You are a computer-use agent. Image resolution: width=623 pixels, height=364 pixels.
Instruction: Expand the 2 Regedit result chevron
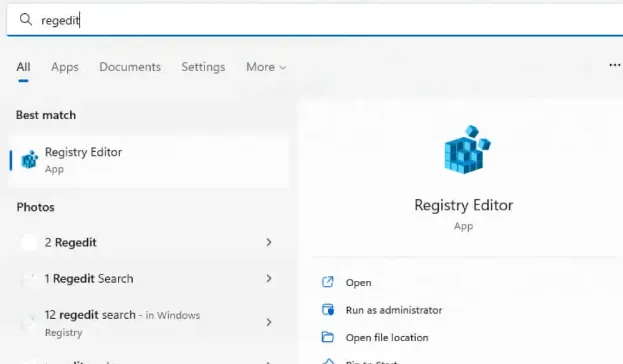[x=269, y=242]
